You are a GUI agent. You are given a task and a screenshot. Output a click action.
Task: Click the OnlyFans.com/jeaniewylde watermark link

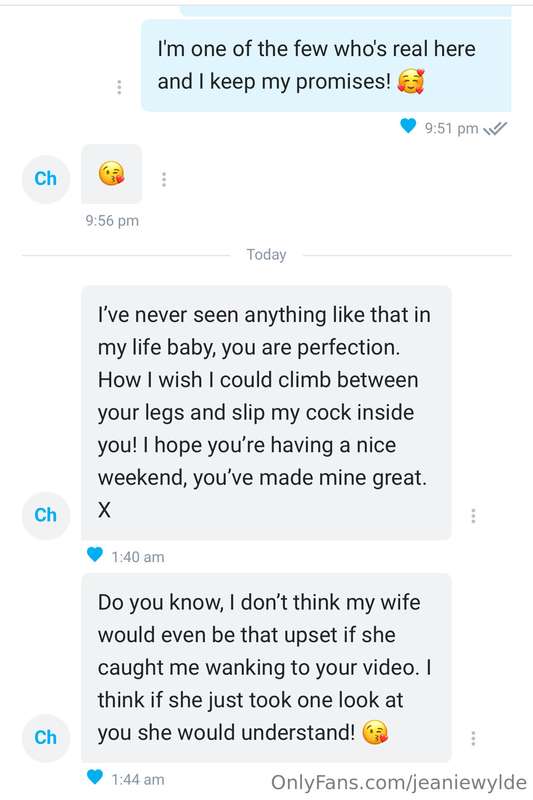398,782
